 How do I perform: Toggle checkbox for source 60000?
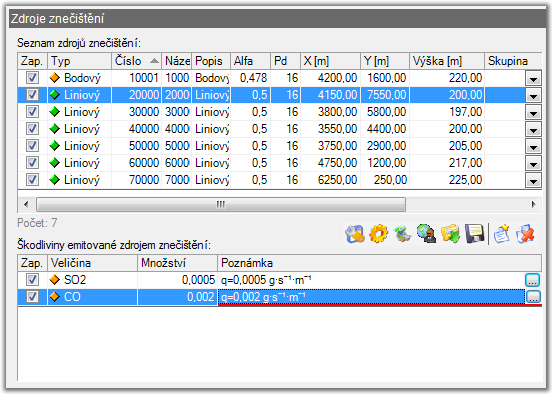pyautogui.click(x=32, y=163)
